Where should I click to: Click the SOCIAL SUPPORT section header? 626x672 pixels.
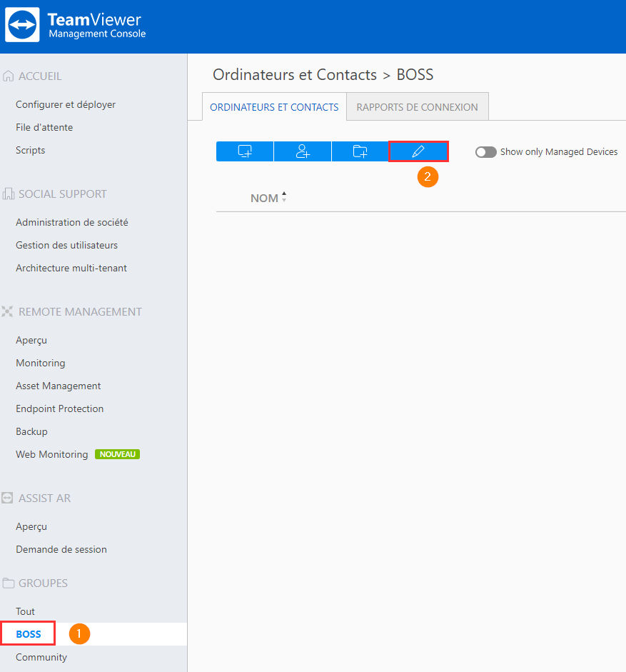point(63,194)
